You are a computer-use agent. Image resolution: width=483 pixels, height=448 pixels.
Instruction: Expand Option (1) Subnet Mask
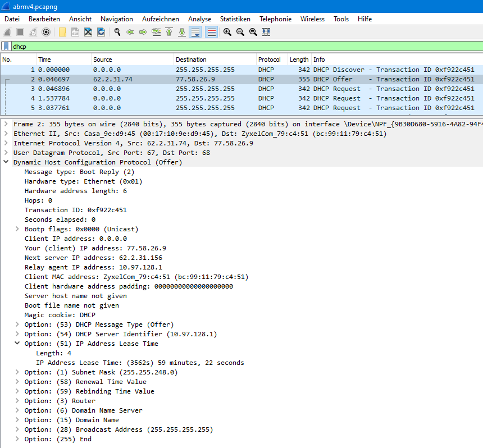[x=17, y=372]
